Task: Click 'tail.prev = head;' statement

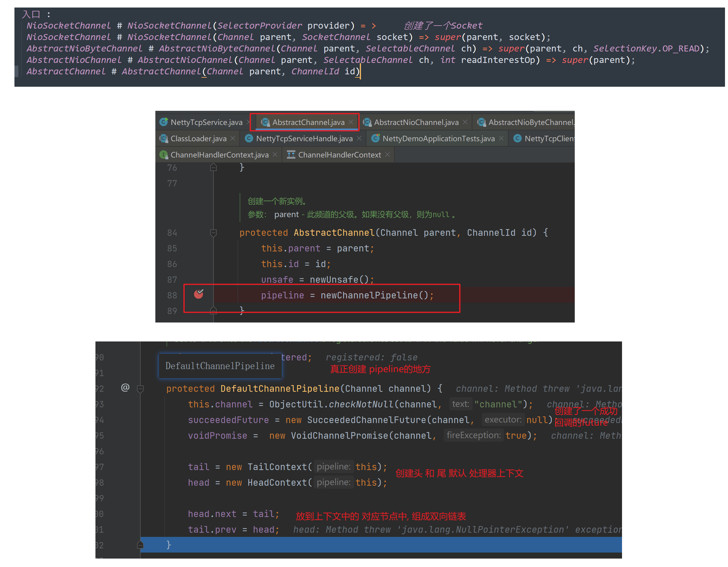Action: [234, 530]
